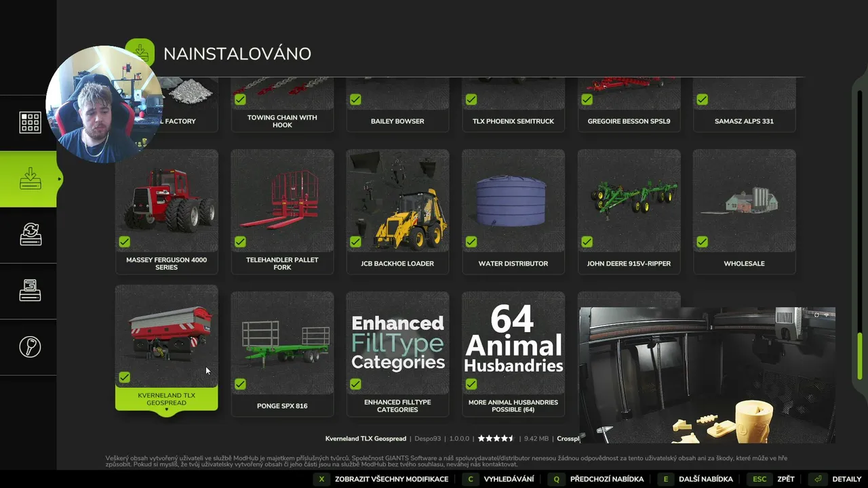
Task: Go to Další nabídka
Action: pyautogui.click(x=706, y=479)
